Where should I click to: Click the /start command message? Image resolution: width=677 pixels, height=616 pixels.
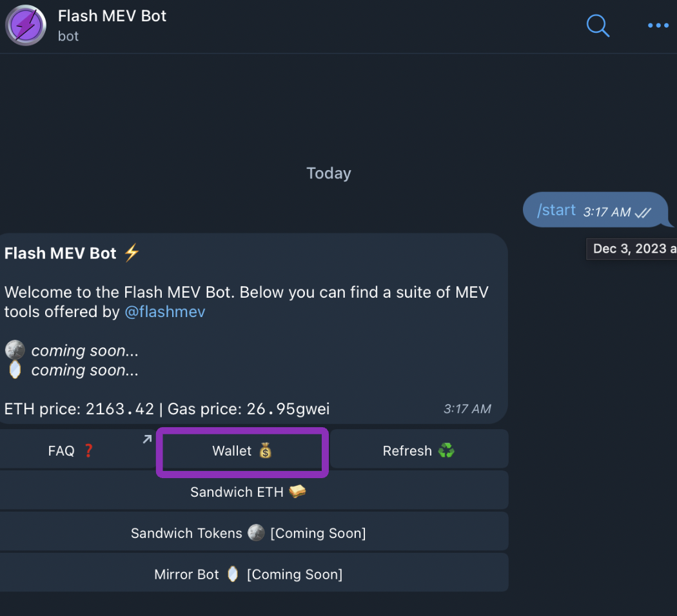(x=556, y=210)
